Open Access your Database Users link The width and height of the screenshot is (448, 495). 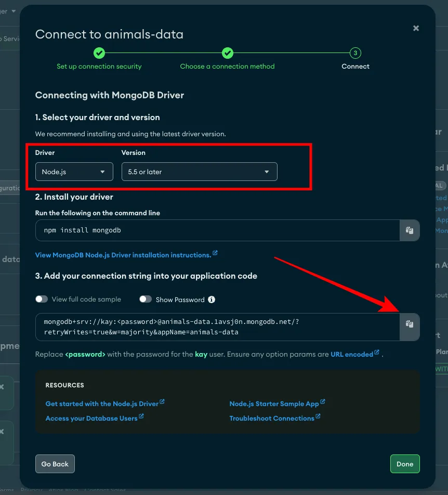point(95,418)
